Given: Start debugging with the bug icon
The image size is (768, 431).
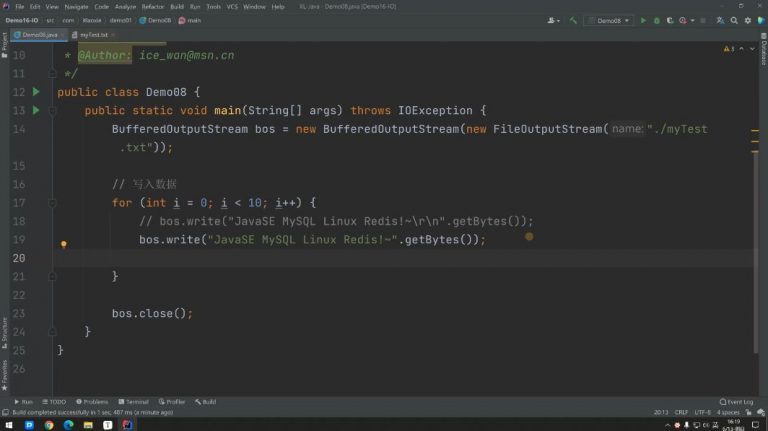Looking at the screenshot, I should coord(657,19).
